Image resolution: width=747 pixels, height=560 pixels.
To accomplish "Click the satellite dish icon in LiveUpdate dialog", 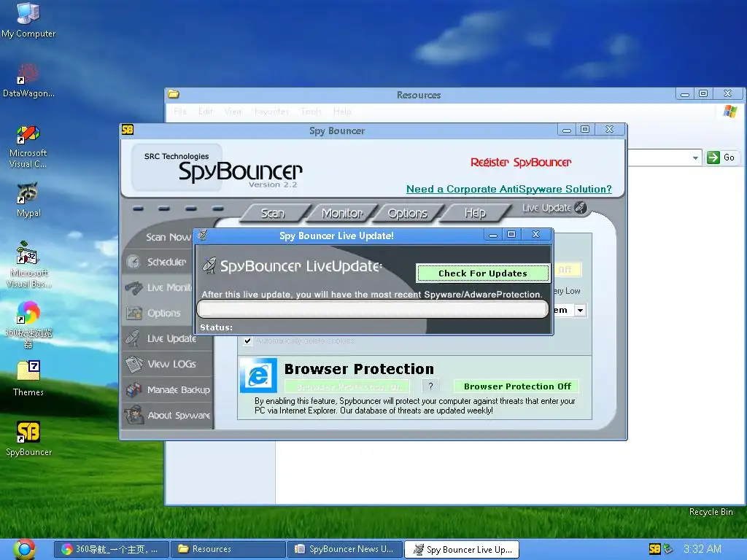I will pyautogui.click(x=209, y=265).
